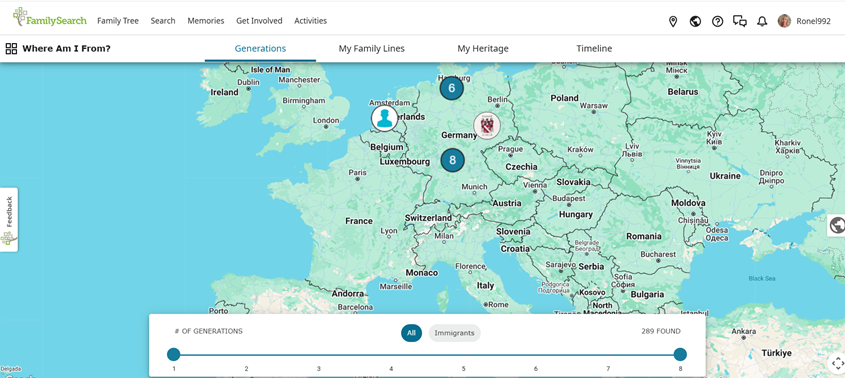Click the cluster marker labeled 8
The image size is (845, 378).
pyautogui.click(x=452, y=160)
